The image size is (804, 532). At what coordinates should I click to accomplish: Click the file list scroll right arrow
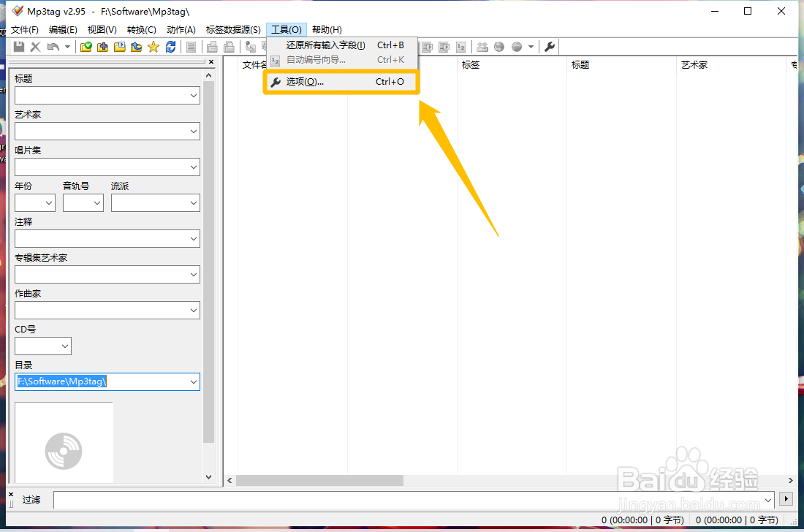[x=790, y=481]
